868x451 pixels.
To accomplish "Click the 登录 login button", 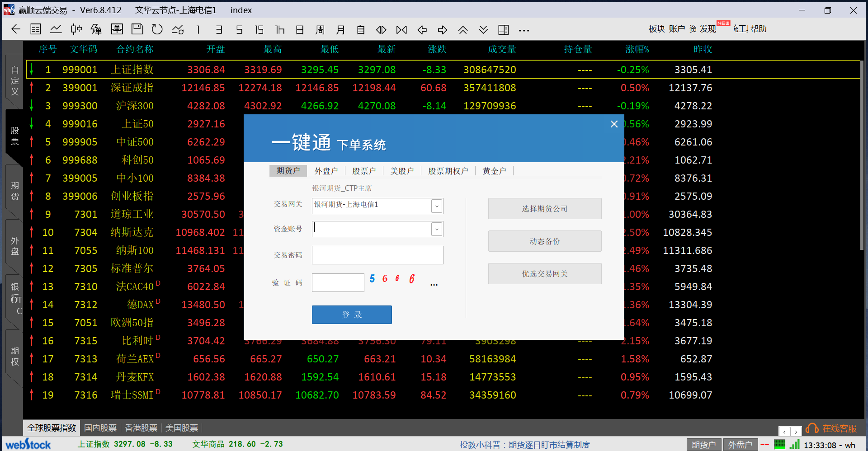I will 352,315.
